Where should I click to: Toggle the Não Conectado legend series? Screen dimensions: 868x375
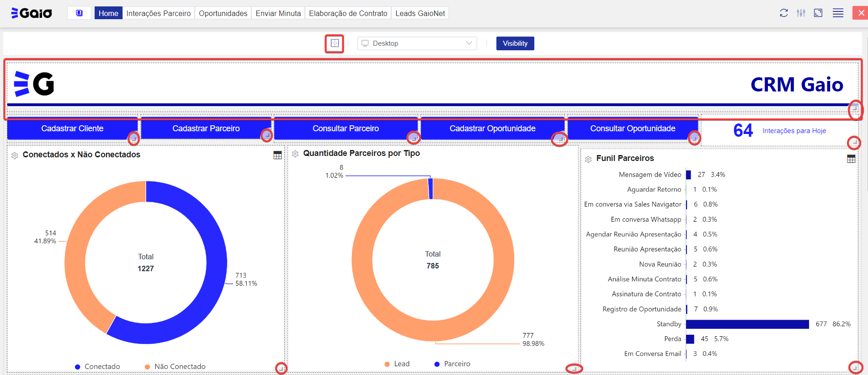click(175, 366)
